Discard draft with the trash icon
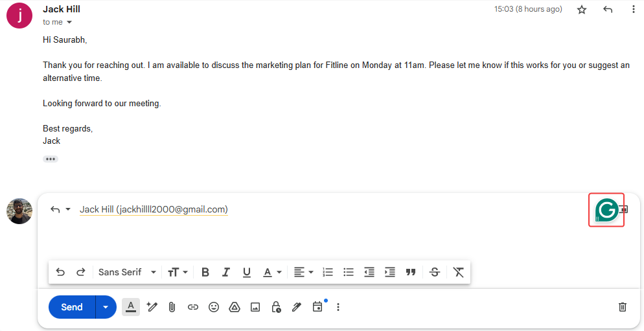This screenshot has height=331, width=644. coord(622,307)
